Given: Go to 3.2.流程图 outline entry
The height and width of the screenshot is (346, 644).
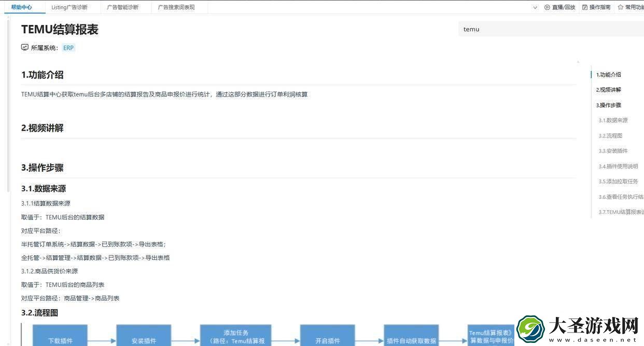Looking at the screenshot, I should point(611,136).
